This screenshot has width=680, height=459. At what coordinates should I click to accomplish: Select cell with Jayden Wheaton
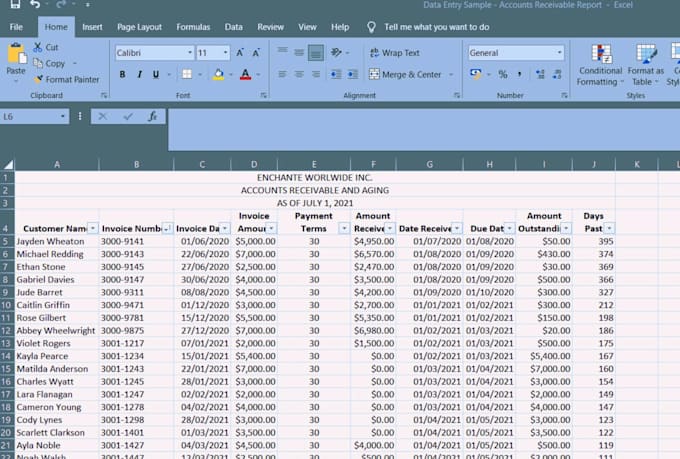pyautogui.click(x=57, y=241)
